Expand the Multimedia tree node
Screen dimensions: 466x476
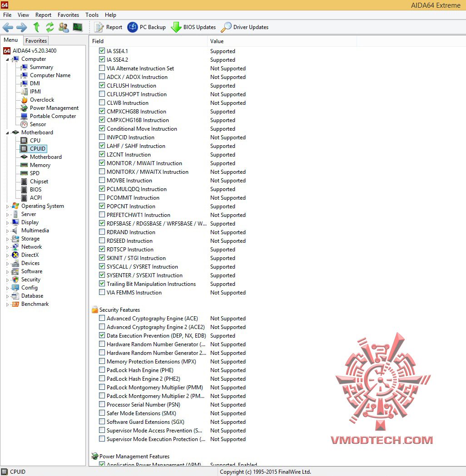tap(7, 231)
